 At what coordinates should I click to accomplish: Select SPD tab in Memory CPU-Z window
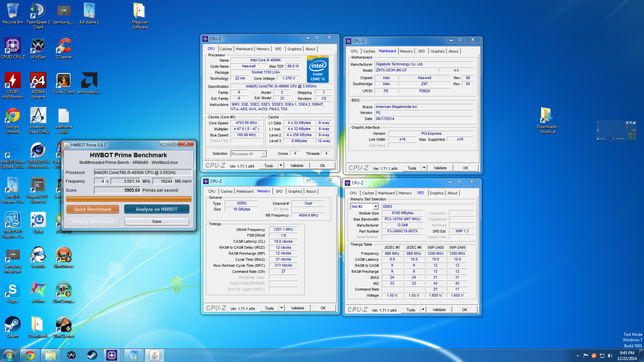pyautogui.click(x=279, y=191)
